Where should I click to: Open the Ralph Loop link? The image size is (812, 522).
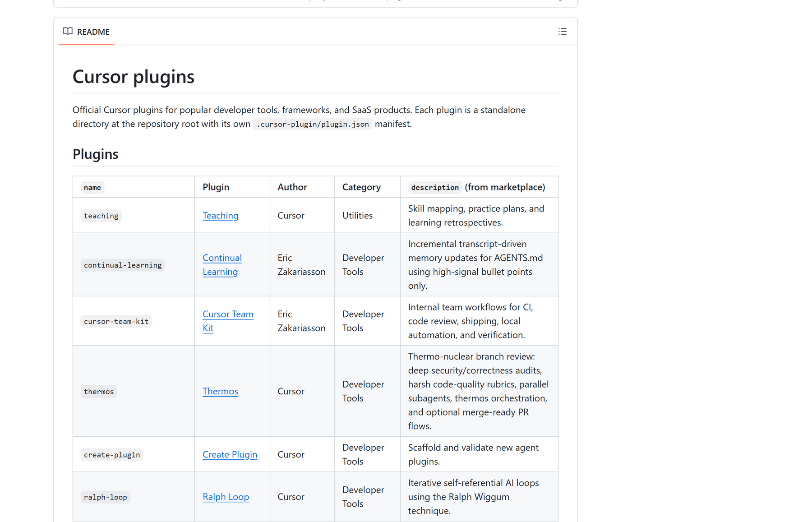tap(226, 497)
